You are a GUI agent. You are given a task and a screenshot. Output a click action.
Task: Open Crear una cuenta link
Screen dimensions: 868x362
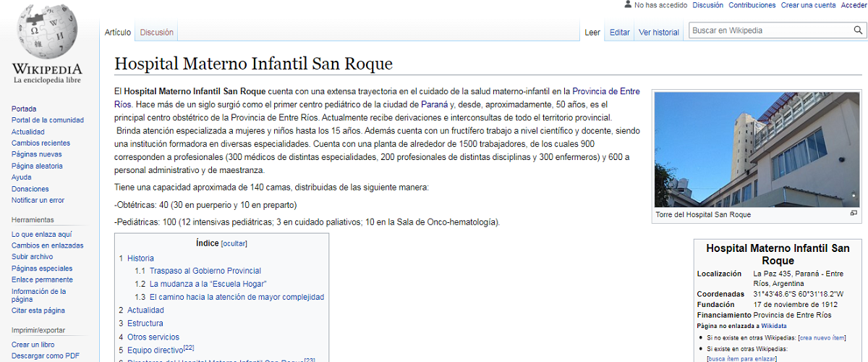pyautogui.click(x=808, y=5)
